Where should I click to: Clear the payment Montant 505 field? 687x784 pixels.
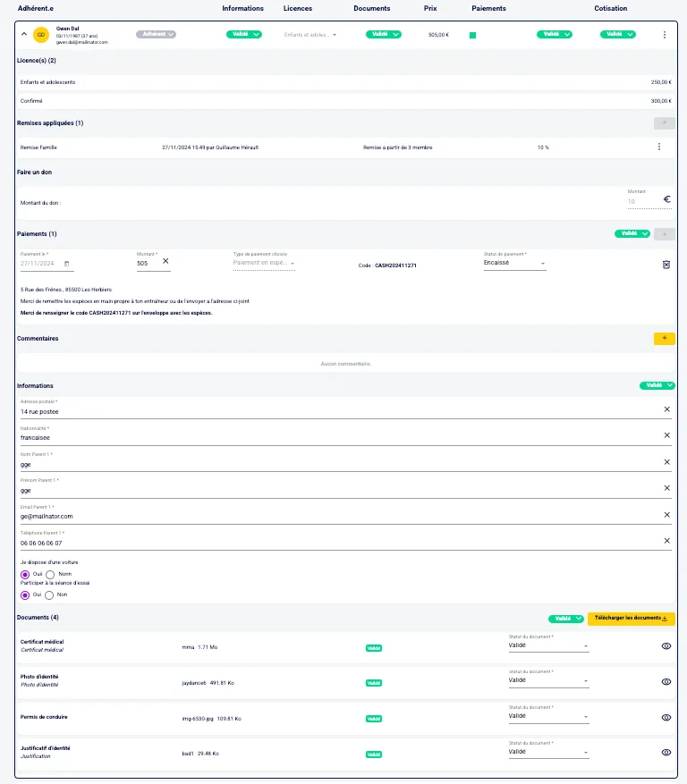(x=165, y=262)
